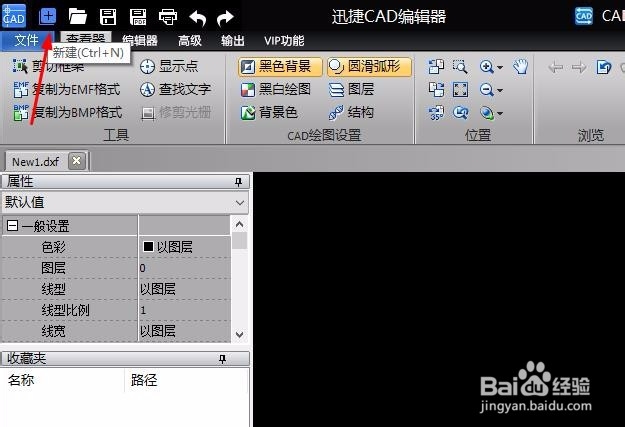Click the rotate left icon in 位置 group
625x427 pixels.
tap(436, 67)
